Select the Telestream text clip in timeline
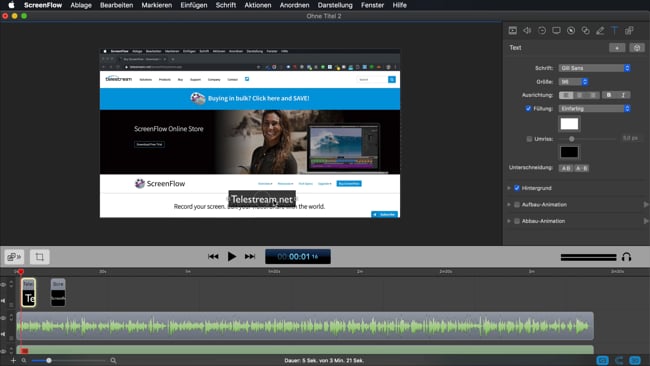 (x=28, y=293)
